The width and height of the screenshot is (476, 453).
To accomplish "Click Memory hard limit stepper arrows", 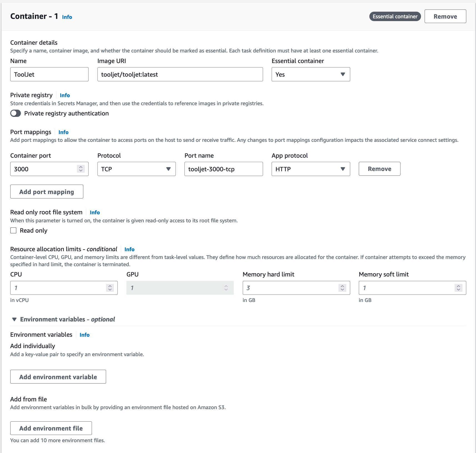I will [x=342, y=288].
